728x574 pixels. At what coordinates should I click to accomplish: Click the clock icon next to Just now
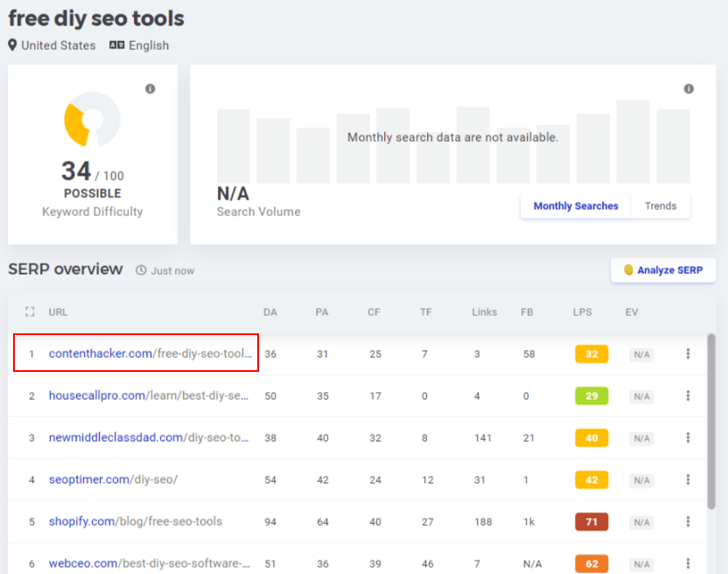[141, 270]
